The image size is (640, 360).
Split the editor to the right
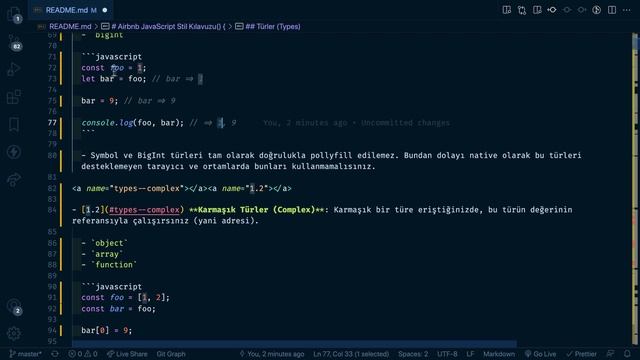pyautogui.click(x=612, y=10)
